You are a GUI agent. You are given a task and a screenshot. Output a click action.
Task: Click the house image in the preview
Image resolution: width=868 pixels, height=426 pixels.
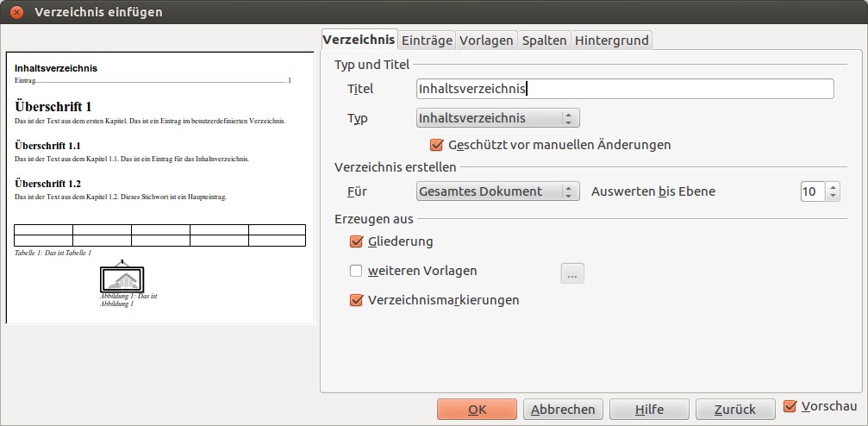122,279
